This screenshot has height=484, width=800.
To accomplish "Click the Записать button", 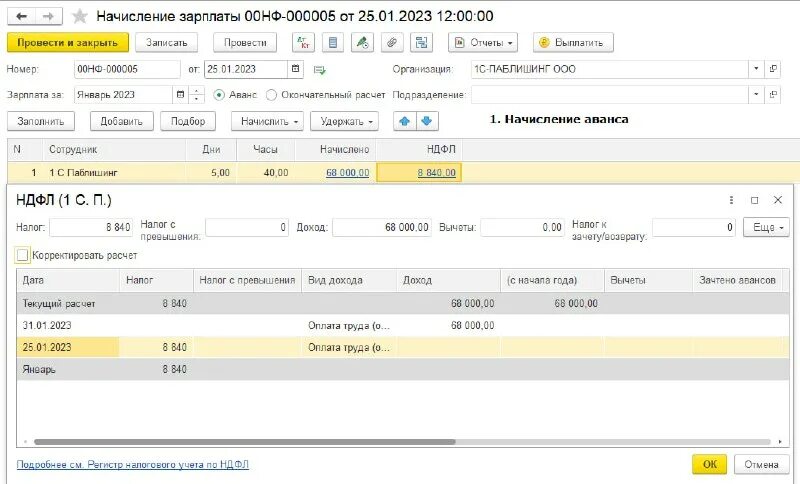I will coord(166,43).
